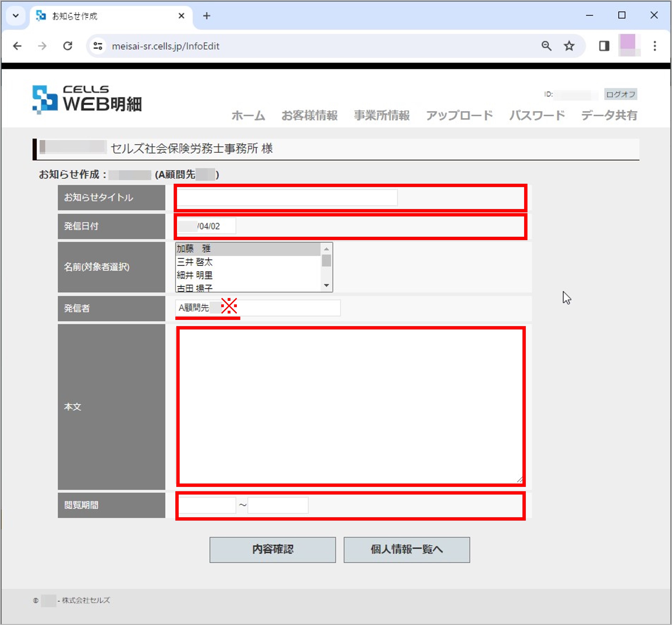Viewport: 672px width, 625px height.
Task: Minimize the browser window
Action: point(590,16)
